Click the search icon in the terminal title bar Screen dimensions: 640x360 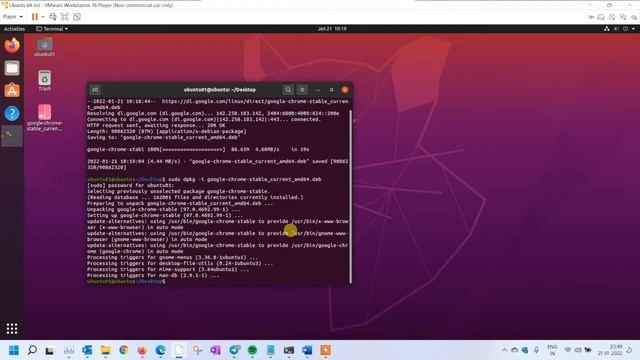point(288,90)
